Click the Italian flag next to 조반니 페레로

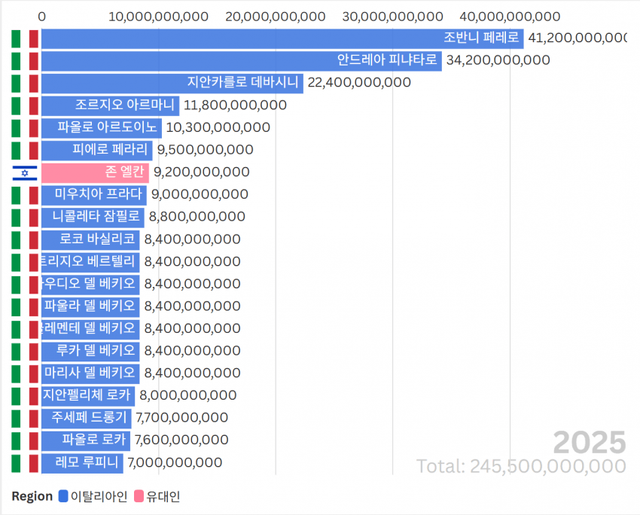(25, 38)
